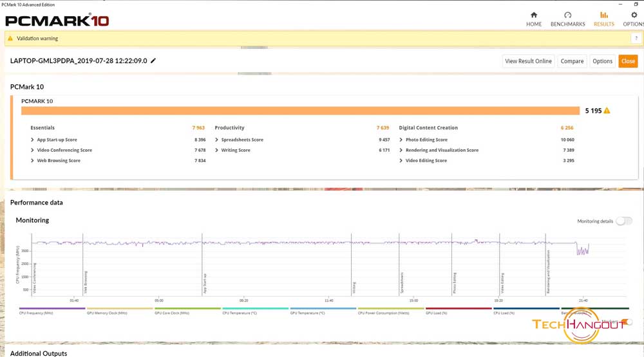
Task: Click the Photo Editing value 10 060
Action: tap(567, 140)
